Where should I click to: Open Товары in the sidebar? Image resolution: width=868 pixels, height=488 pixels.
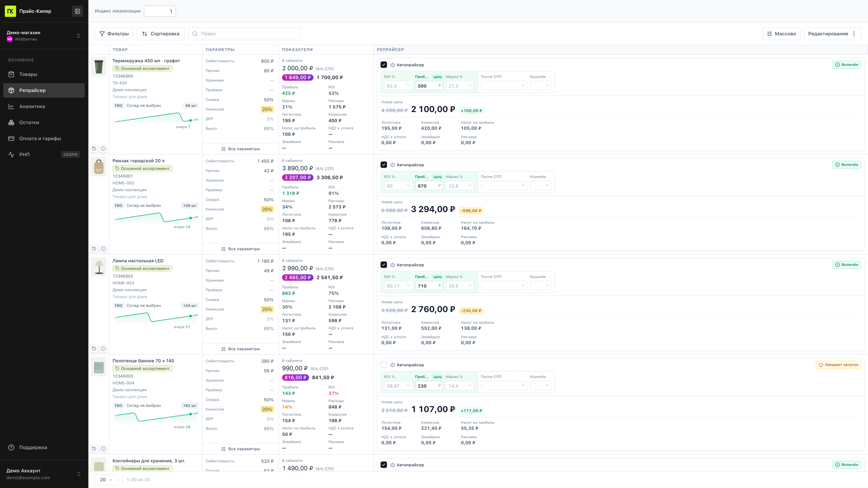point(44,74)
